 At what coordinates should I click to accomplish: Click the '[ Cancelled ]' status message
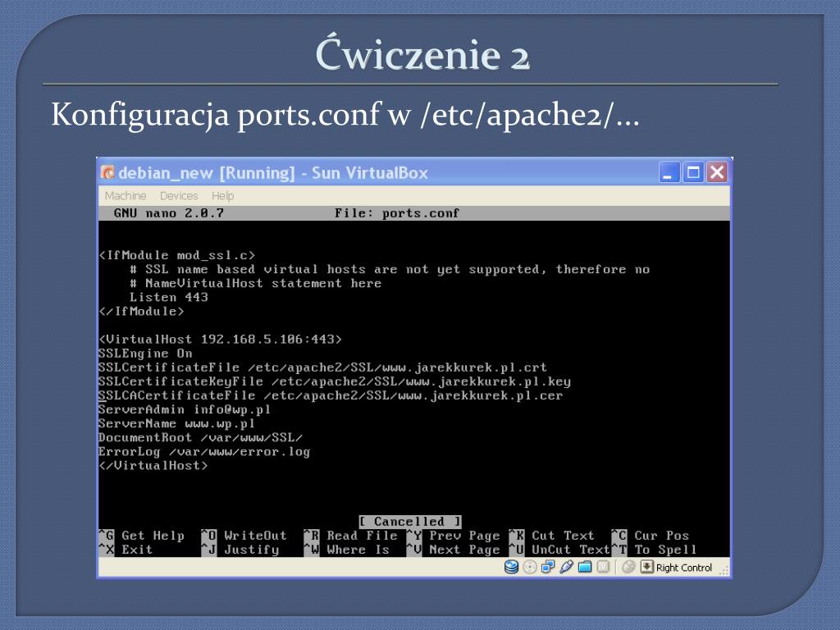click(410, 522)
